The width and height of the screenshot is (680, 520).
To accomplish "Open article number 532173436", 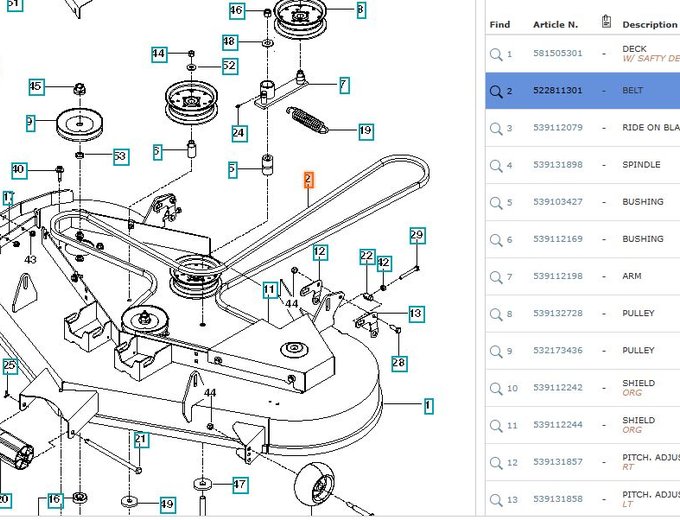I will [558, 350].
